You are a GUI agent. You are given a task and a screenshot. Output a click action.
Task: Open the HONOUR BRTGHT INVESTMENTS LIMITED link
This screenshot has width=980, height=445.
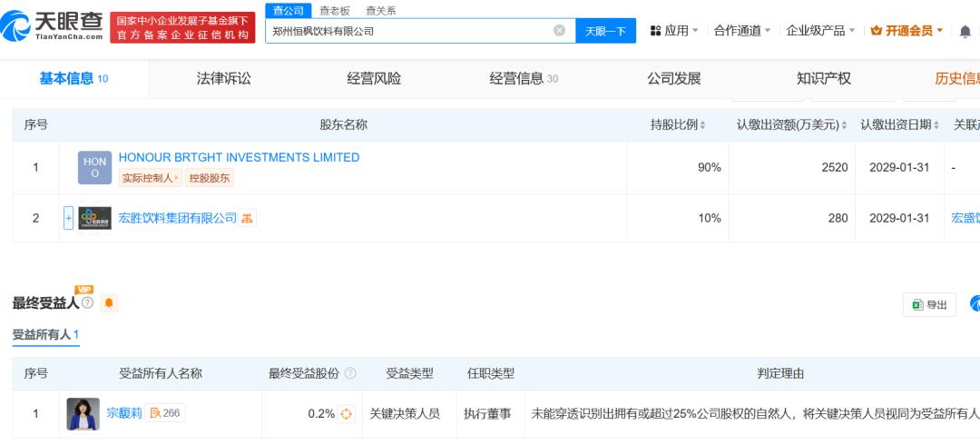tap(239, 158)
